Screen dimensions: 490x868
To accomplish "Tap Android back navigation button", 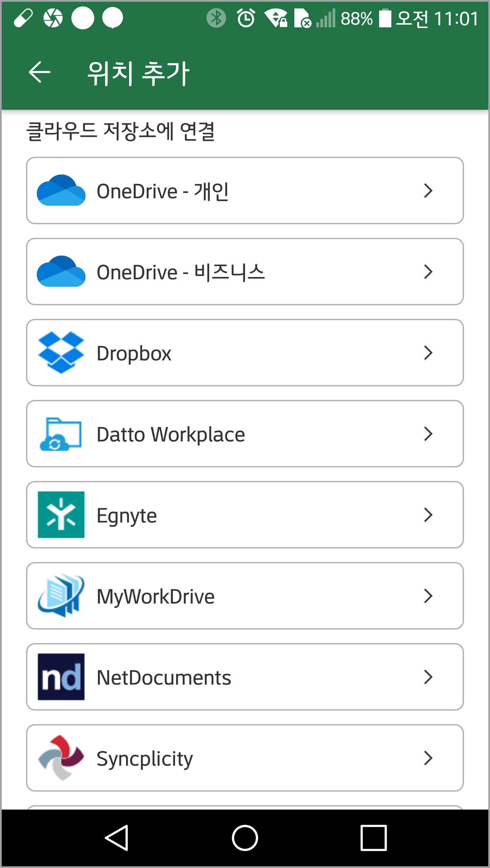I will click(x=117, y=838).
